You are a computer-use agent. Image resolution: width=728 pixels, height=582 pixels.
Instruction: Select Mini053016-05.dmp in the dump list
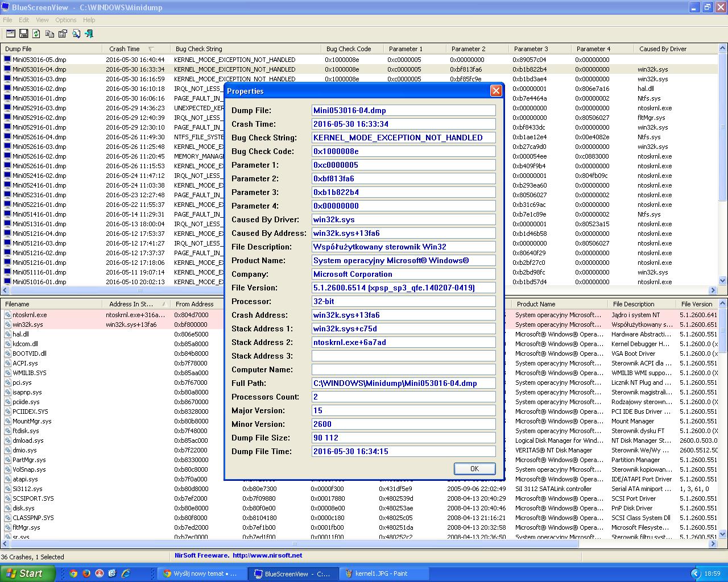39,60
